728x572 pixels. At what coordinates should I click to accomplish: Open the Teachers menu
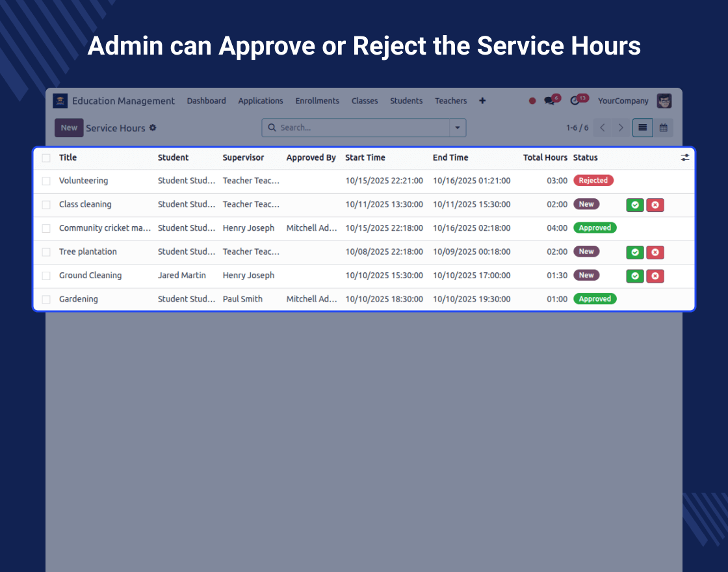(451, 101)
